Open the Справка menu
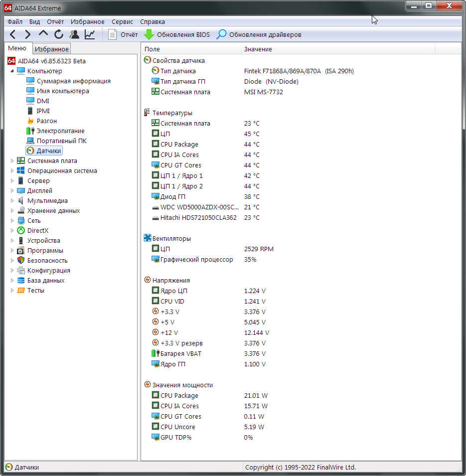Viewport: 466px width, 476px height. coord(153,21)
